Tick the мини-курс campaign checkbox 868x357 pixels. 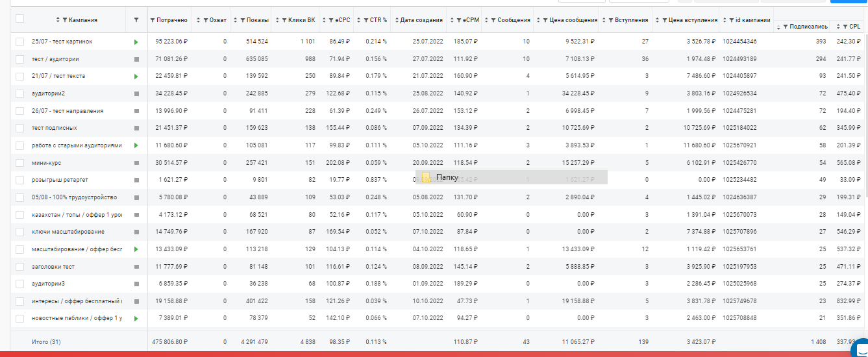pyautogui.click(x=19, y=162)
